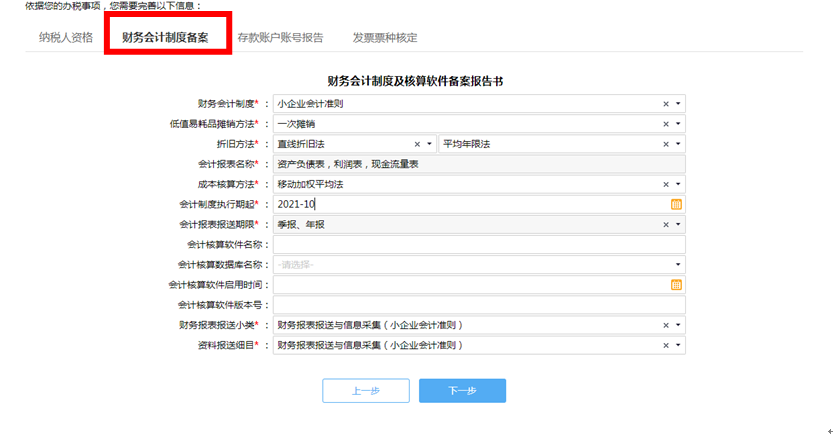Switch to the 纳税人资格 tab
The image size is (833, 436).
coord(66,38)
